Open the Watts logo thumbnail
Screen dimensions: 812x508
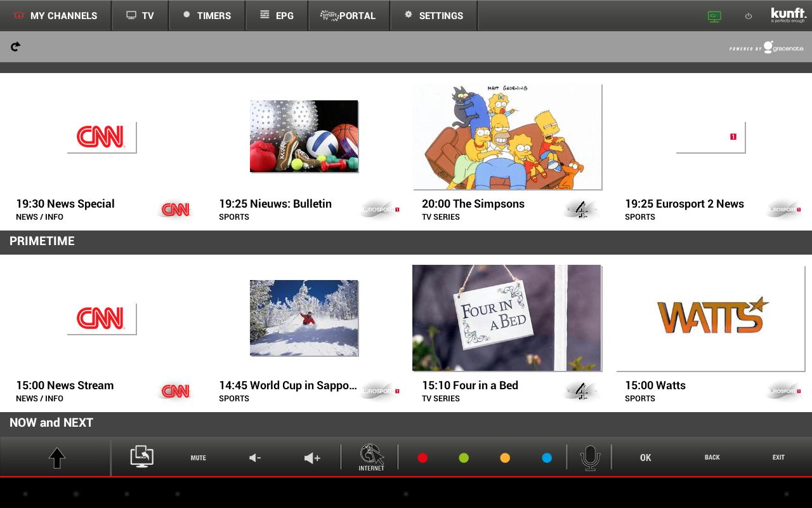(710, 317)
